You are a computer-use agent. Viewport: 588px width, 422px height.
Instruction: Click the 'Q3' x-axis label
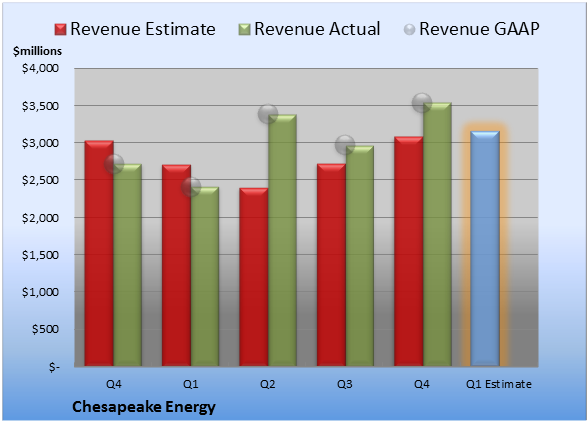pos(345,384)
